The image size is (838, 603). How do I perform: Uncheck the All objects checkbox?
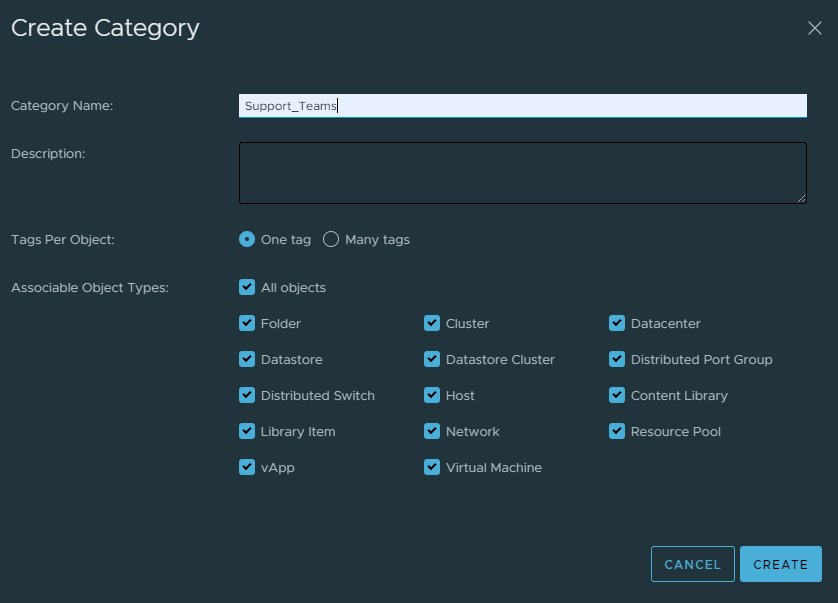pos(247,288)
